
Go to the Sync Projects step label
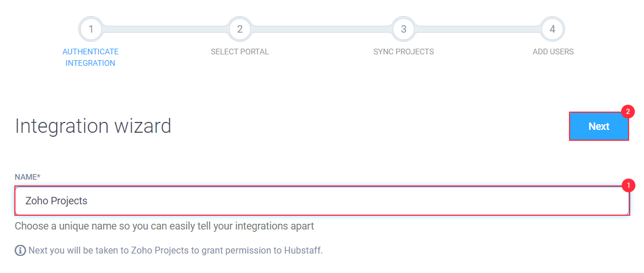click(x=404, y=52)
